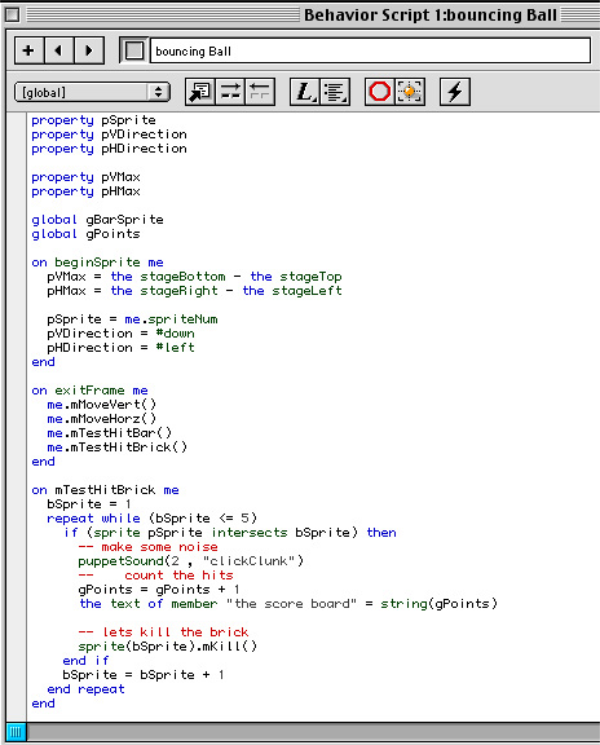Click the puppetSound(2 , "clickClunk") line
This screenshot has height=745, width=600.
pos(191,561)
